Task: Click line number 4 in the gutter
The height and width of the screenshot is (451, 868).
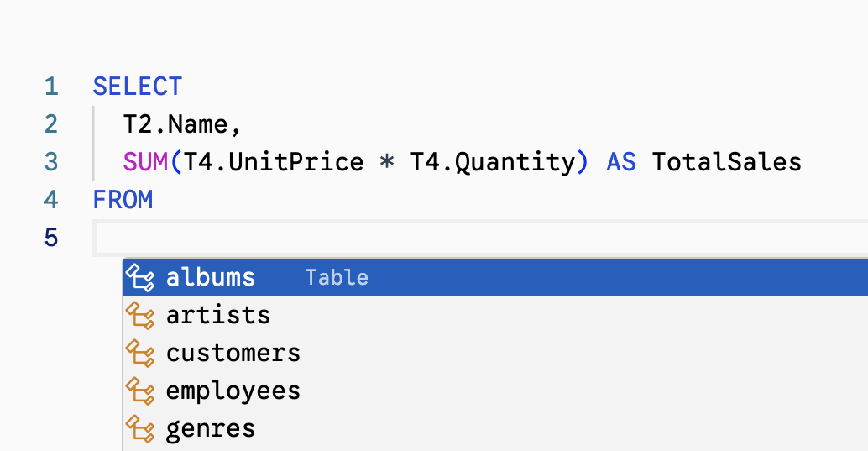Action: click(51, 200)
